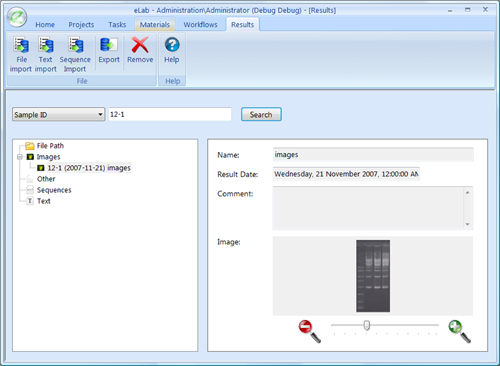
Task: Click the Result Date field
Action: pyautogui.click(x=346, y=174)
